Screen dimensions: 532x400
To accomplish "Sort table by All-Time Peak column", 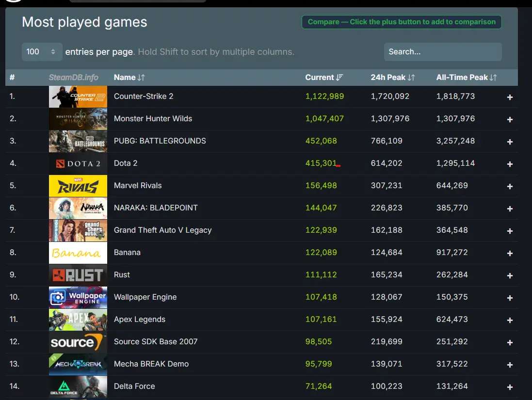I will [x=467, y=78].
